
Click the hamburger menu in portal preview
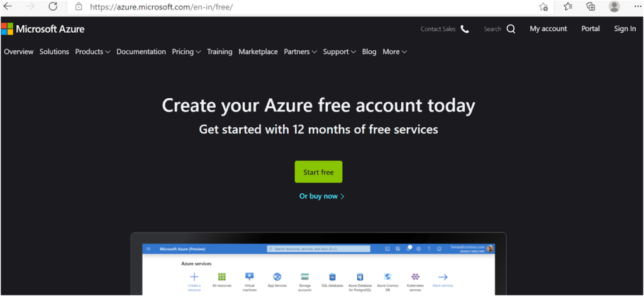(x=148, y=249)
